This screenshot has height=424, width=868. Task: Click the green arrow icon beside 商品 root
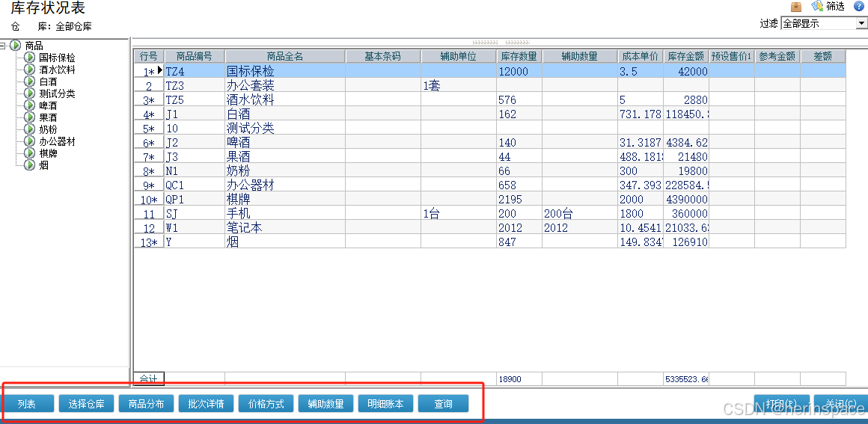point(16,46)
